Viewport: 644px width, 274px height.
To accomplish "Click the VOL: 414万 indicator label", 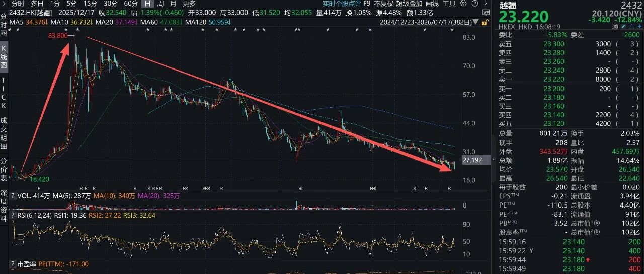I will click(x=33, y=195).
